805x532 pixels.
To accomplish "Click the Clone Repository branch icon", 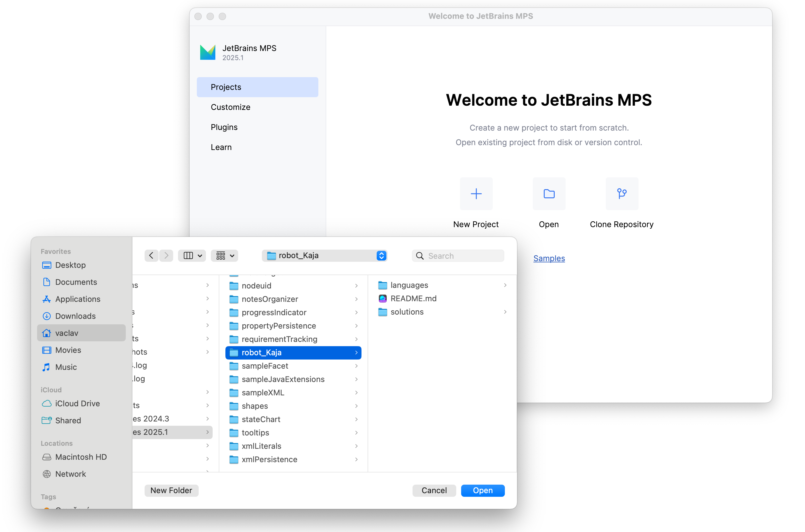I will [x=622, y=194].
